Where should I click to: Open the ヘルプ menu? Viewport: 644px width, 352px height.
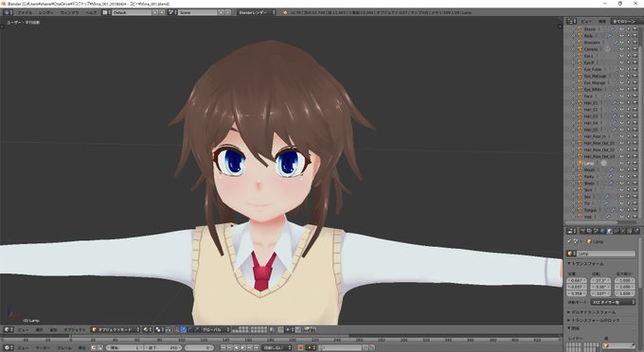[x=90, y=12]
